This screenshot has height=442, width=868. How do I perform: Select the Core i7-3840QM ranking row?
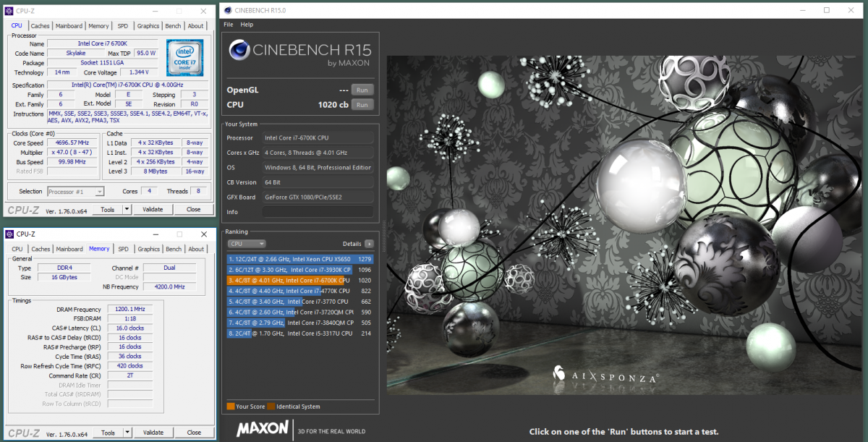pos(300,323)
